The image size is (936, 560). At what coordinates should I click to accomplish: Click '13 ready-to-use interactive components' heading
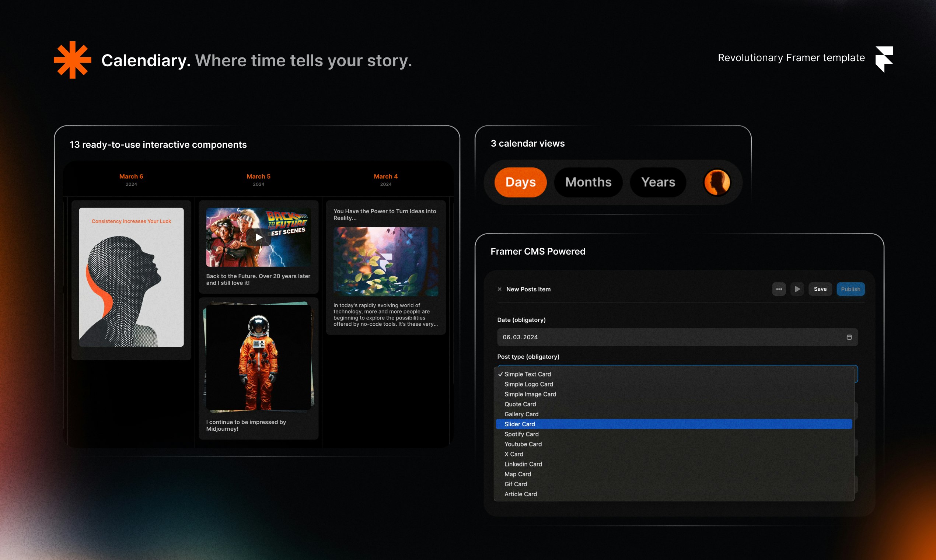[158, 145]
